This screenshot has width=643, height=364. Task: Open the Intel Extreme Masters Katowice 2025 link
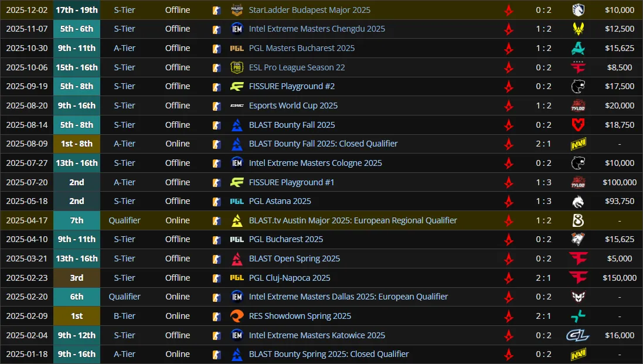317,335
